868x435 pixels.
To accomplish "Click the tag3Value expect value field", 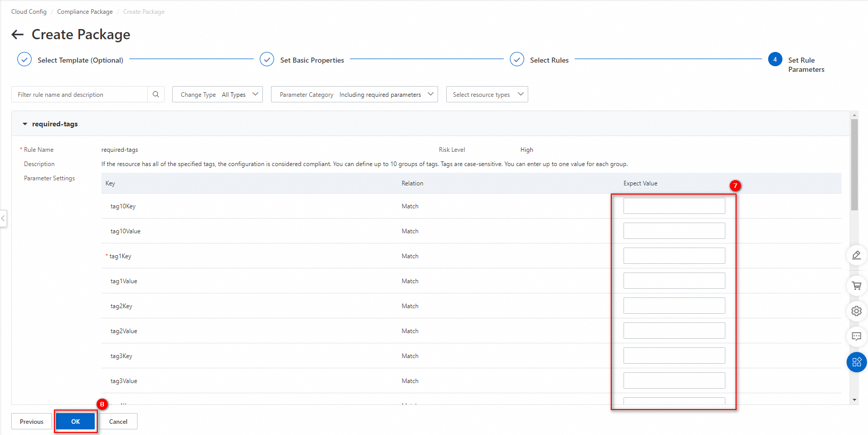I will 674,380.
